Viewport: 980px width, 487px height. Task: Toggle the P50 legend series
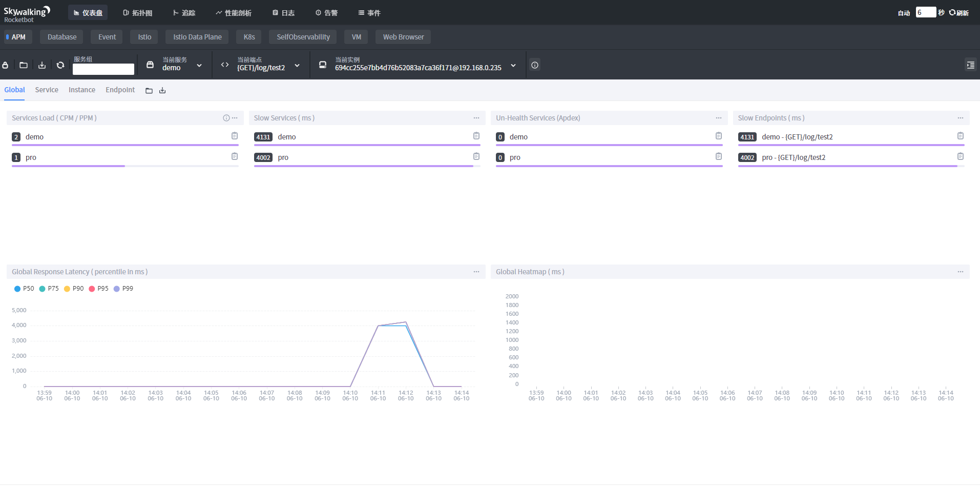(24, 289)
